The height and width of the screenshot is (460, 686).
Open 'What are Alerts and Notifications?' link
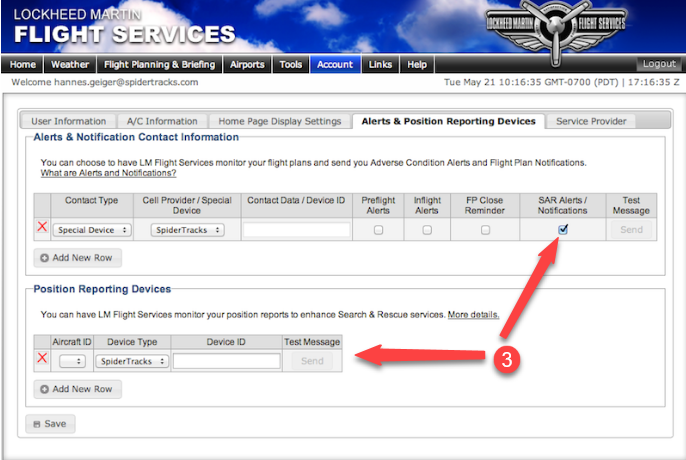(x=108, y=173)
